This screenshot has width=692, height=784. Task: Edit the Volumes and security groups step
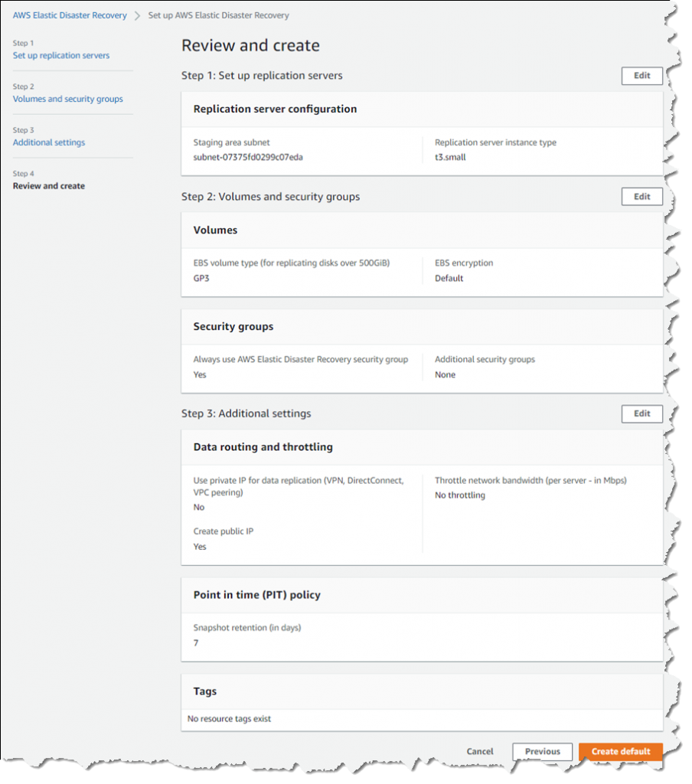pyautogui.click(x=641, y=196)
